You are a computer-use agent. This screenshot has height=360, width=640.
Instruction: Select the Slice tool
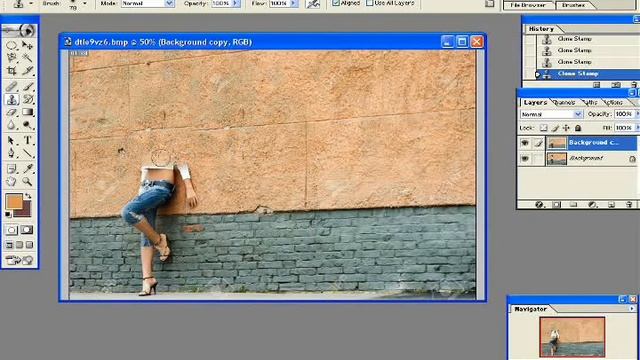click(27, 70)
